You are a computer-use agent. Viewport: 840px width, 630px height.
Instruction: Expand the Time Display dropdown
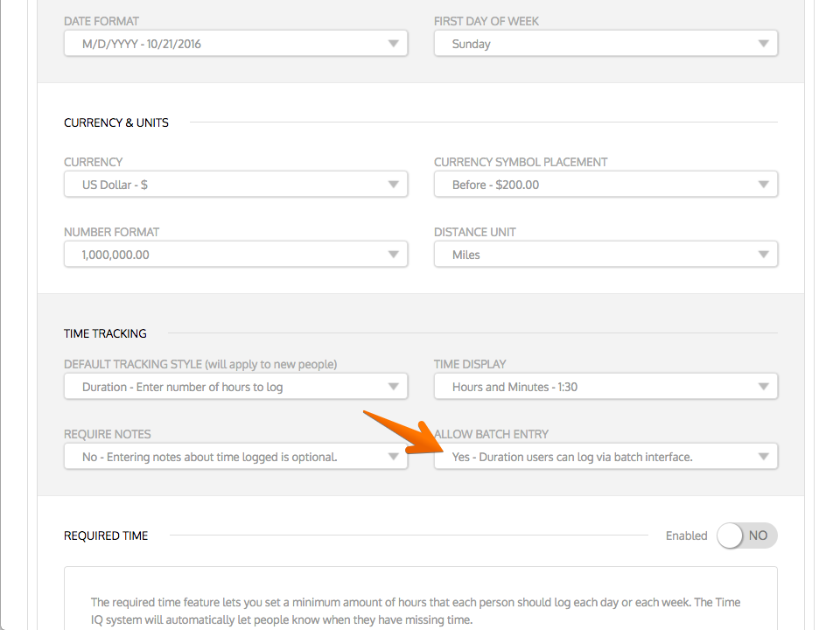(605, 387)
